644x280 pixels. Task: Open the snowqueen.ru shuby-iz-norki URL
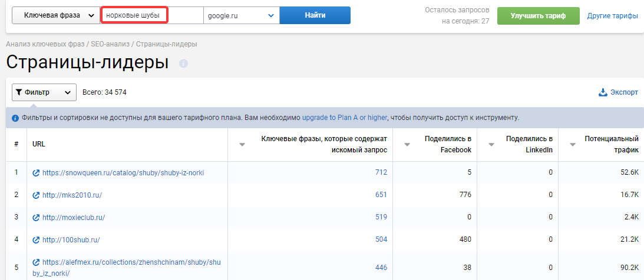pyautogui.click(x=123, y=173)
